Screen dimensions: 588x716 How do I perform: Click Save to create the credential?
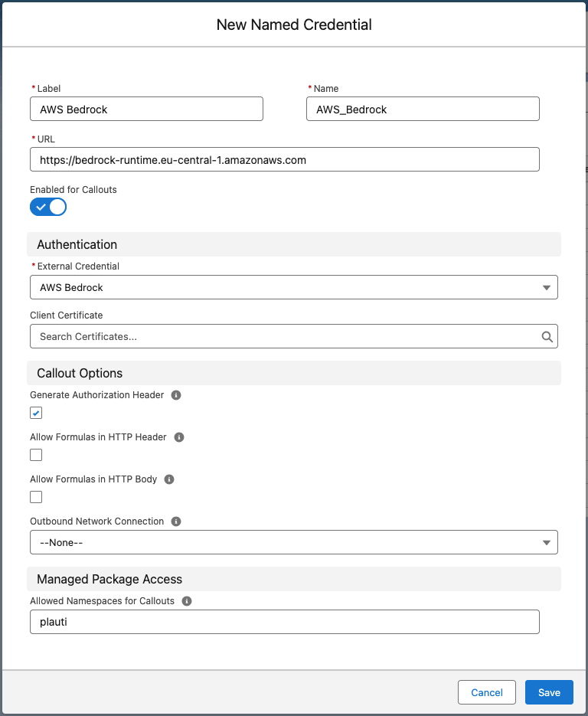tap(549, 692)
